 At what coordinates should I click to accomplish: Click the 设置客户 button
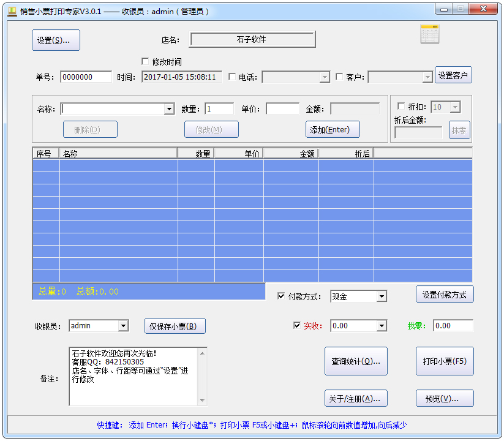pyautogui.click(x=453, y=75)
